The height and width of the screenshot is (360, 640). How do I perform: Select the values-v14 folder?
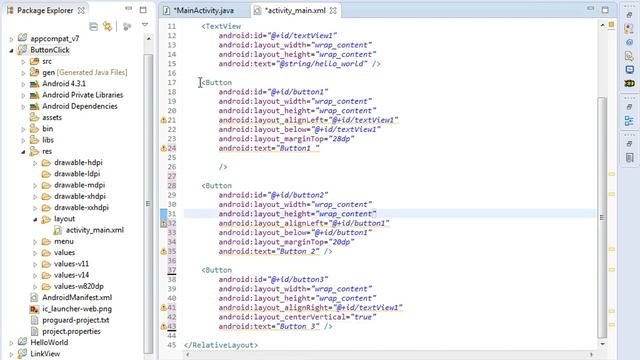[x=65, y=275]
